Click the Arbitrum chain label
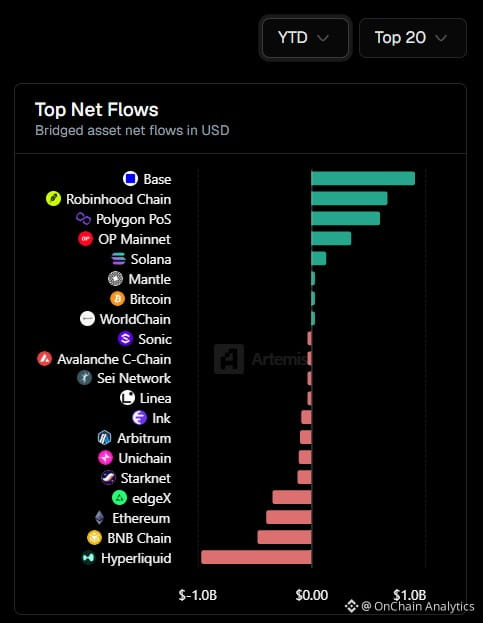 pos(144,438)
